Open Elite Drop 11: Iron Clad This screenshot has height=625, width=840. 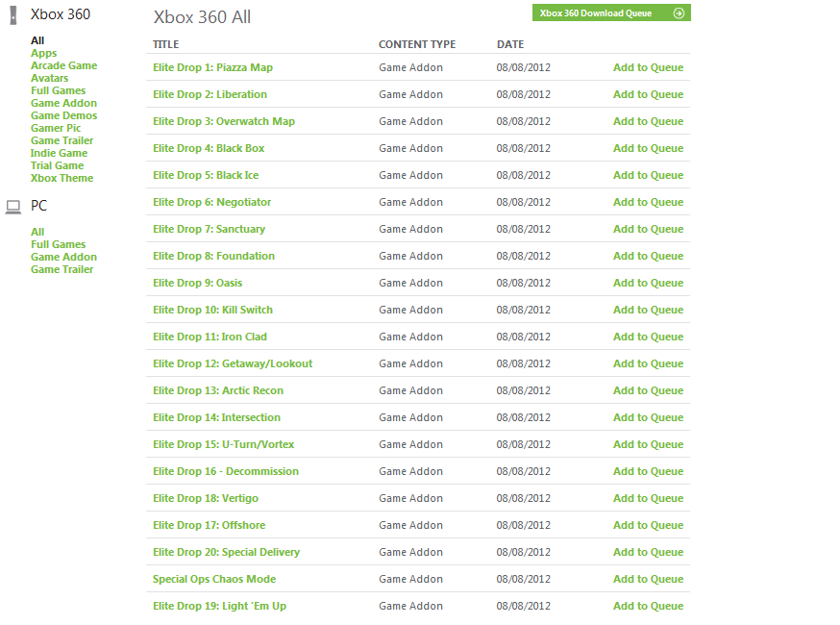click(210, 337)
